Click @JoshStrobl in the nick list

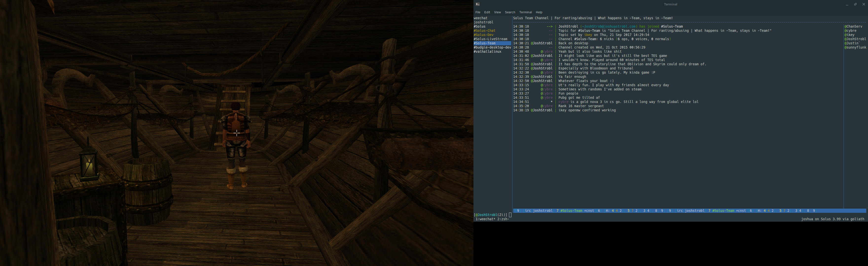(x=855, y=39)
